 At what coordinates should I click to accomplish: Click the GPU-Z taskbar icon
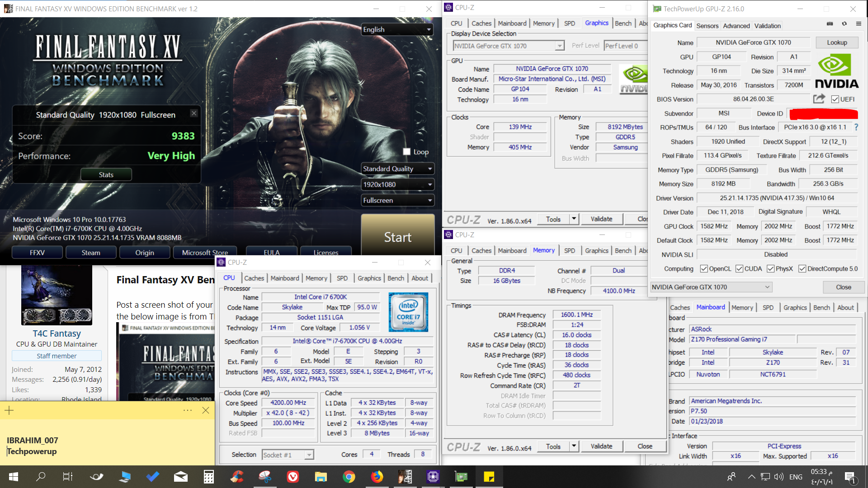[x=461, y=477]
